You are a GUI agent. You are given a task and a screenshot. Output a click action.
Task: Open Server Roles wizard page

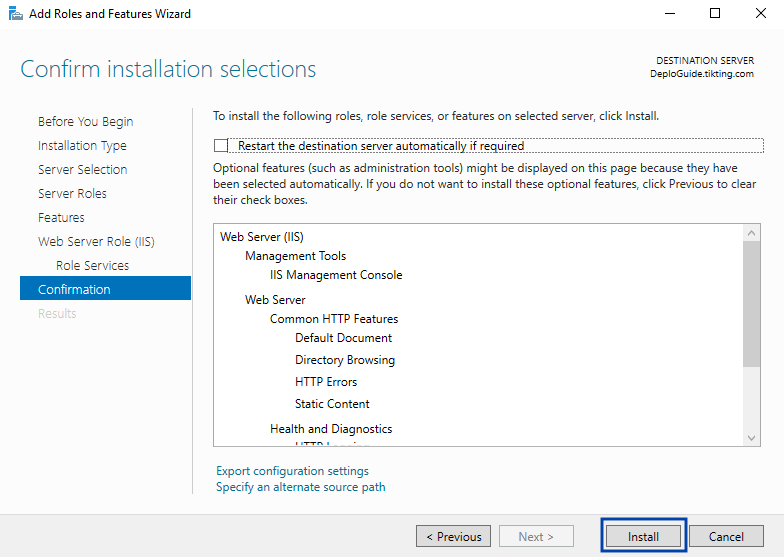pos(72,194)
